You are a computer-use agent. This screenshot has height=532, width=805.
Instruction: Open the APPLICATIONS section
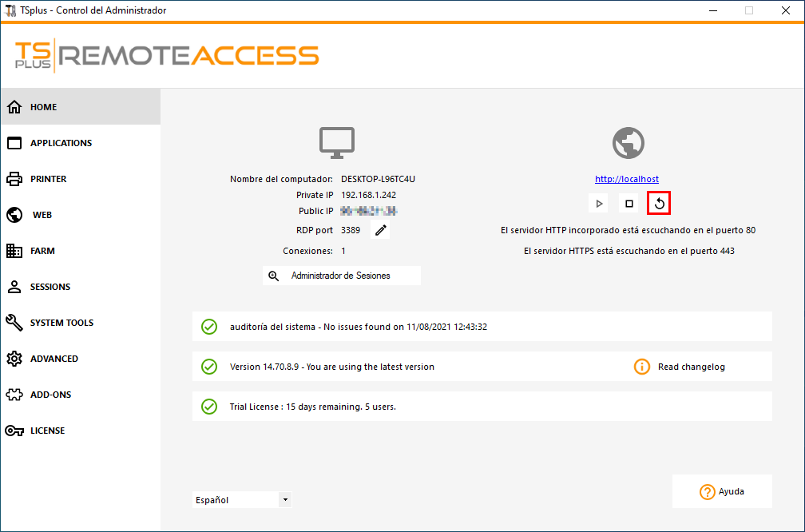pyautogui.click(x=61, y=143)
